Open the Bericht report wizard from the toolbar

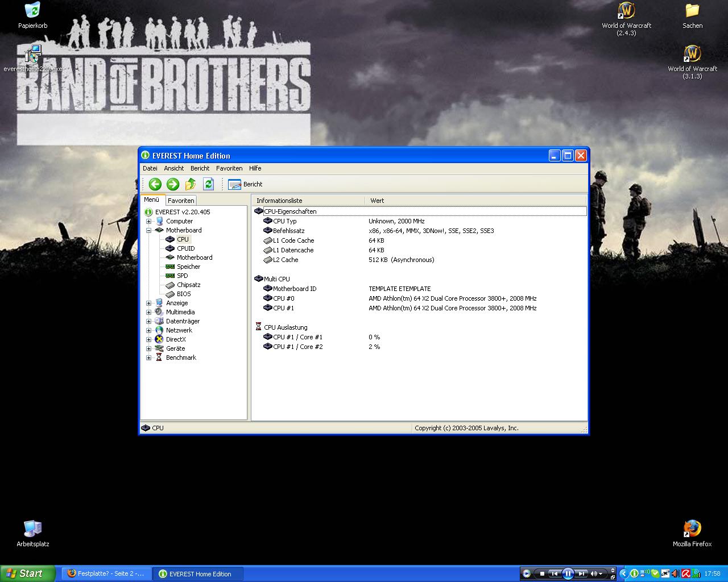(245, 184)
